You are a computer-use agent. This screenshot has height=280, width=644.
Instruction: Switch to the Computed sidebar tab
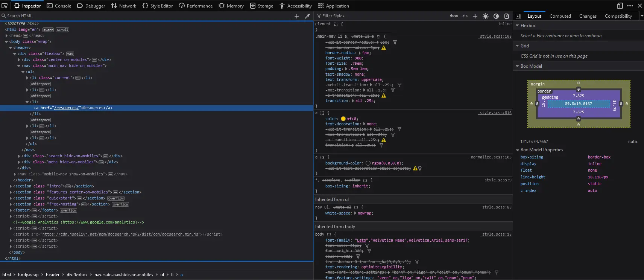point(560,16)
